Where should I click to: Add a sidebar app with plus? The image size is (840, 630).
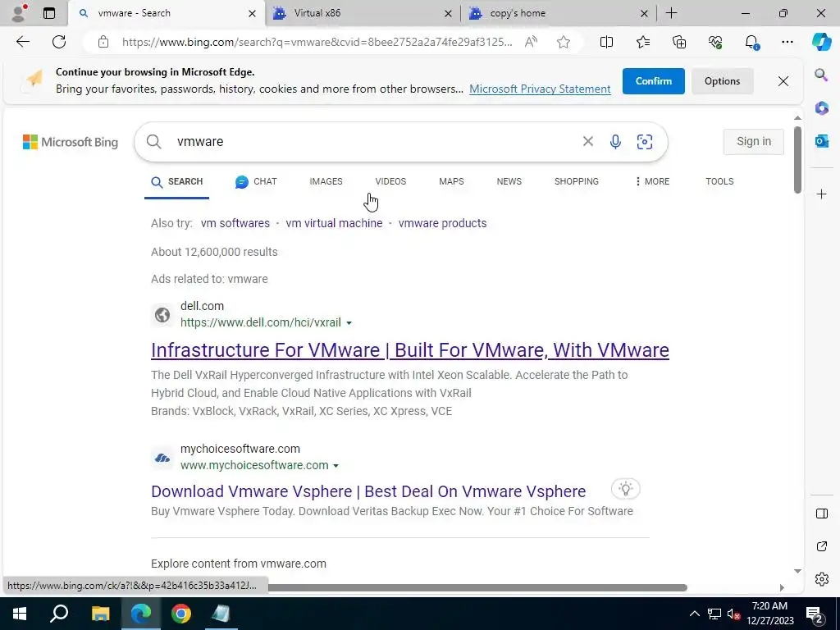click(821, 194)
